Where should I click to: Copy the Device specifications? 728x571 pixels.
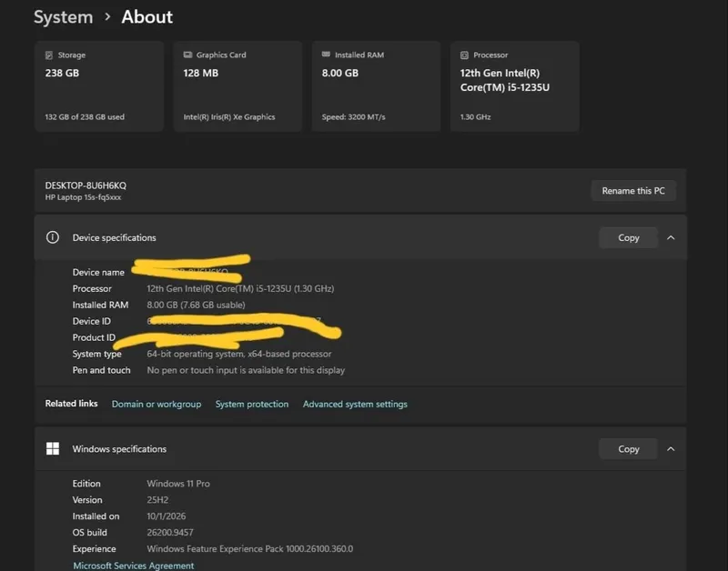(629, 237)
